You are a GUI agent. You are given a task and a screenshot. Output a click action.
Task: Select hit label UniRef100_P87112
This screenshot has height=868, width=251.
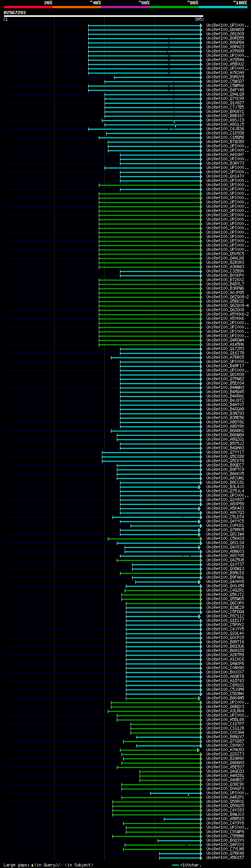coord(225,616)
